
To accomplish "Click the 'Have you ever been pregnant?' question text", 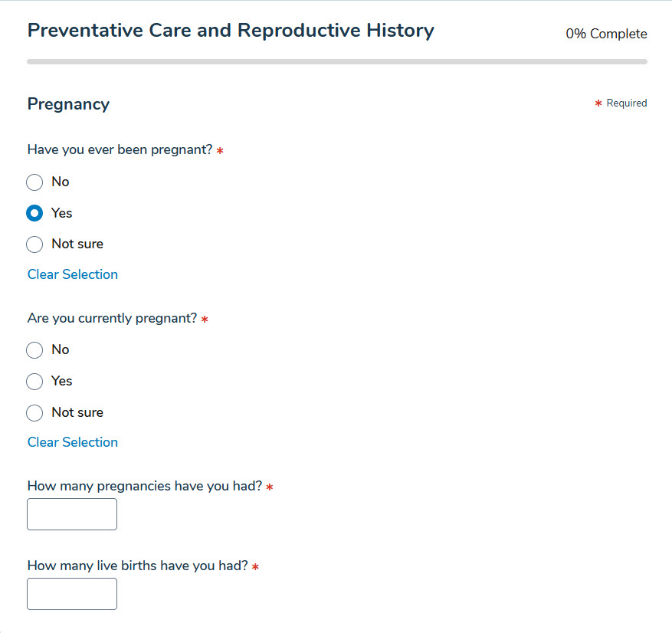I will [x=120, y=150].
